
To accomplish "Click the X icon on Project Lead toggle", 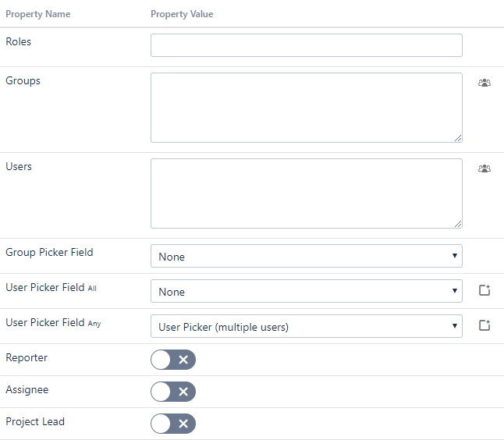I will click(183, 424).
